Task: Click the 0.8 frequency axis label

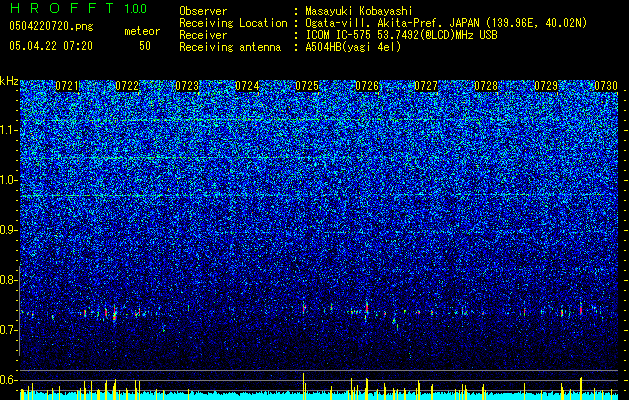Action: coord(8,280)
